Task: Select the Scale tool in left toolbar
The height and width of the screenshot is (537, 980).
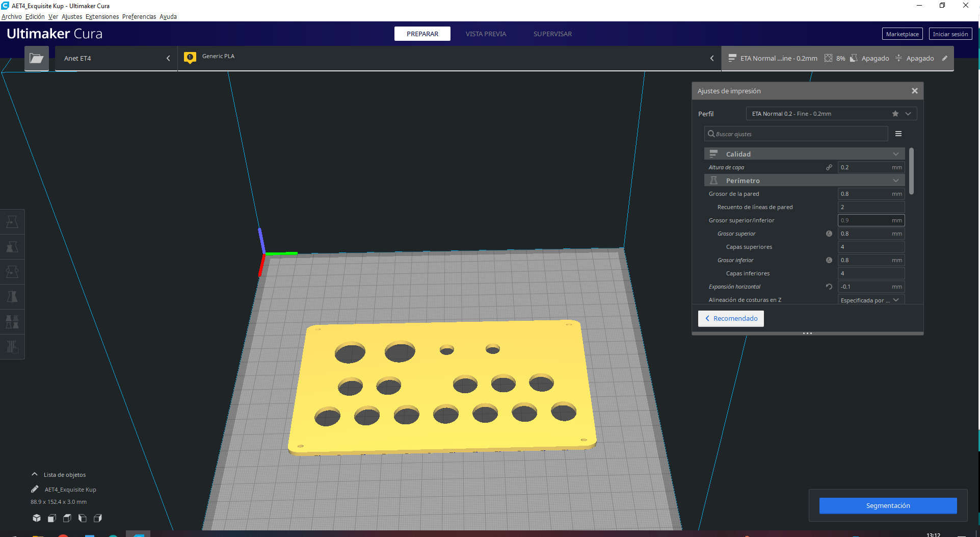Action: coord(12,247)
